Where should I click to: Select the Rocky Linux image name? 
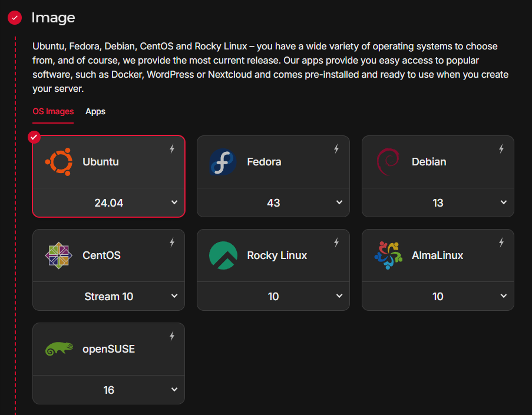277,255
